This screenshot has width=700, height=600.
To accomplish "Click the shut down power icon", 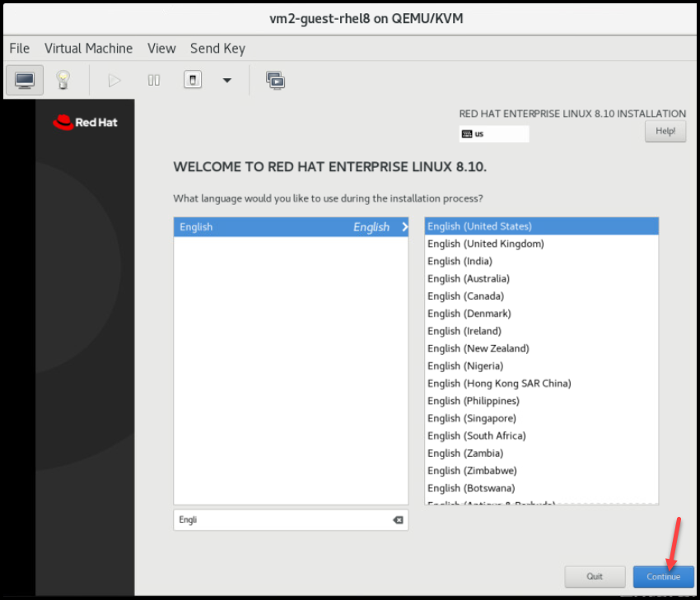I will click(193, 80).
